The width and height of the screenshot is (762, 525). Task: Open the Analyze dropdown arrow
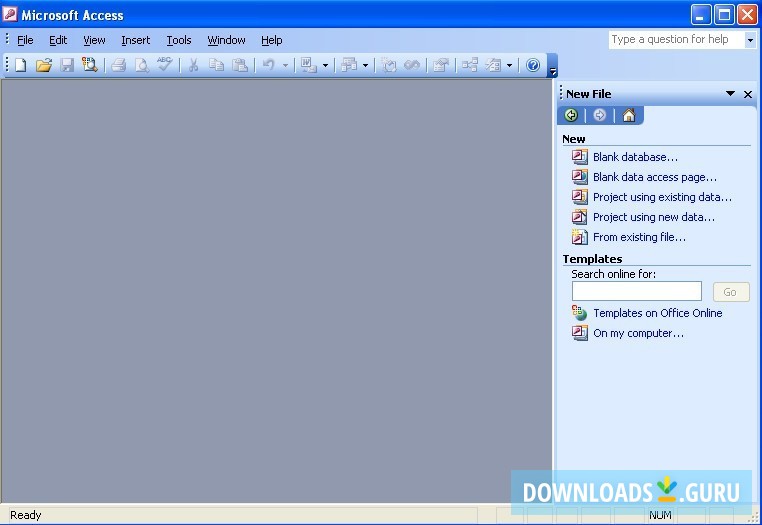coord(365,65)
